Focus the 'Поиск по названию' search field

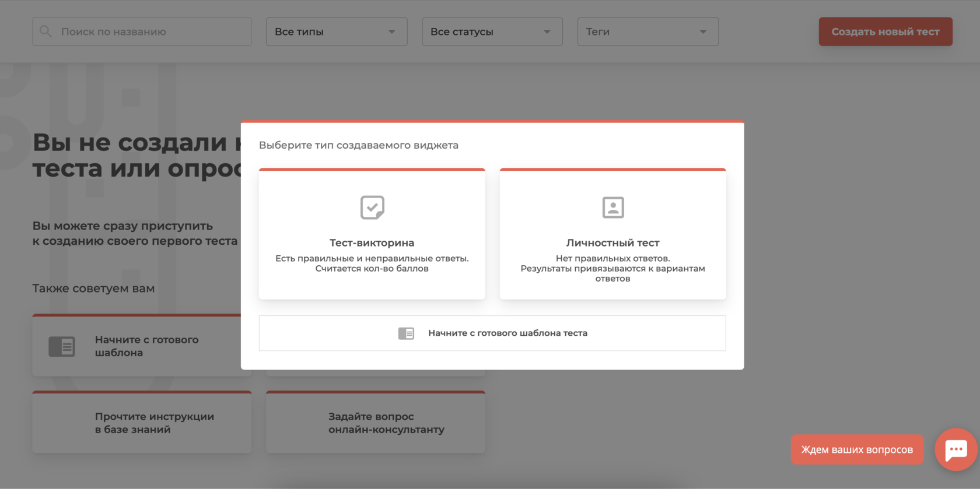coord(142,31)
